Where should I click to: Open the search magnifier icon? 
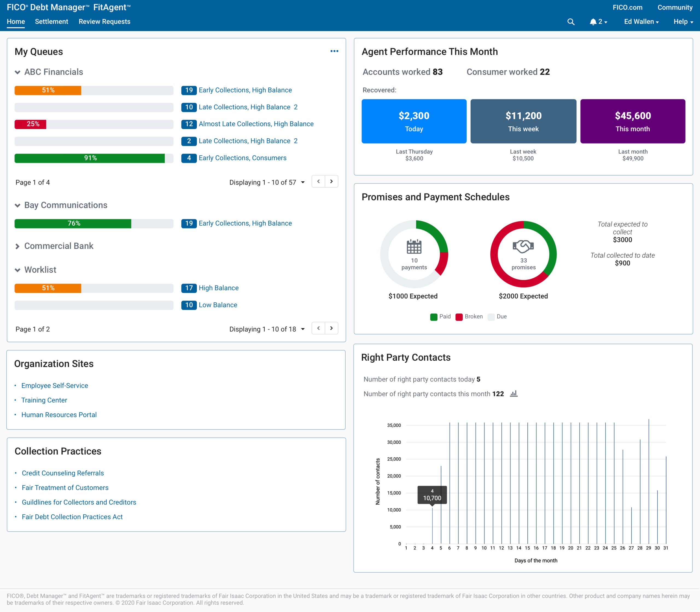tap(571, 22)
